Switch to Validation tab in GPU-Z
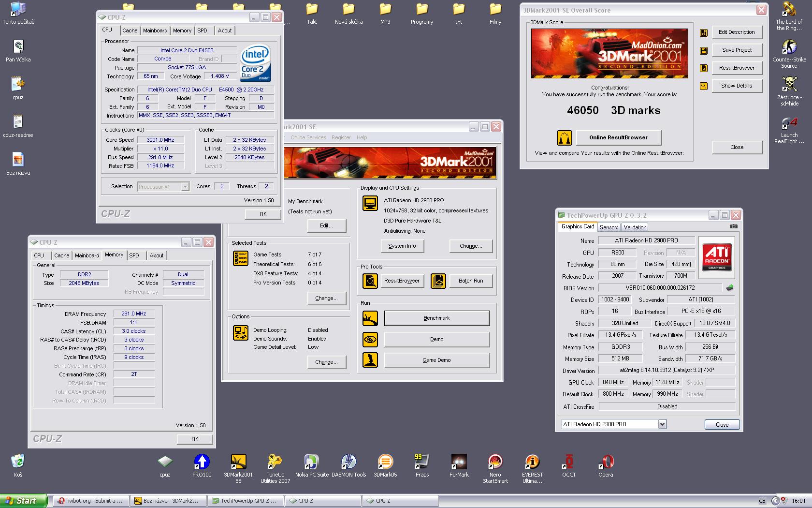The image size is (812, 508). [635, 227]
